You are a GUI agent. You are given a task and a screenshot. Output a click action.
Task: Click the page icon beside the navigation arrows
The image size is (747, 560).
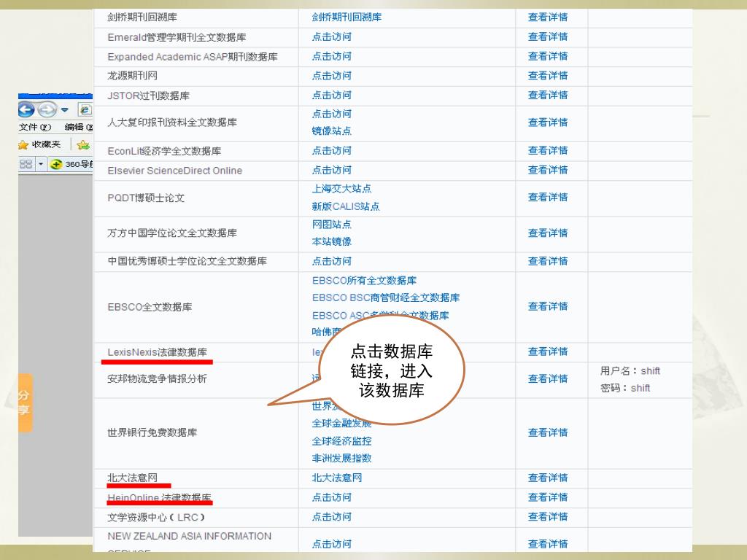click(85, 110)
